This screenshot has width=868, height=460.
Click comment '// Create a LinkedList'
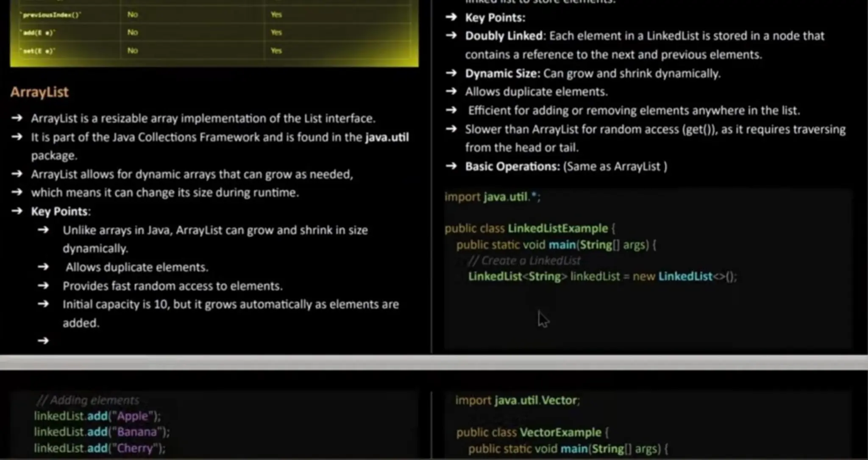(524, 260)
